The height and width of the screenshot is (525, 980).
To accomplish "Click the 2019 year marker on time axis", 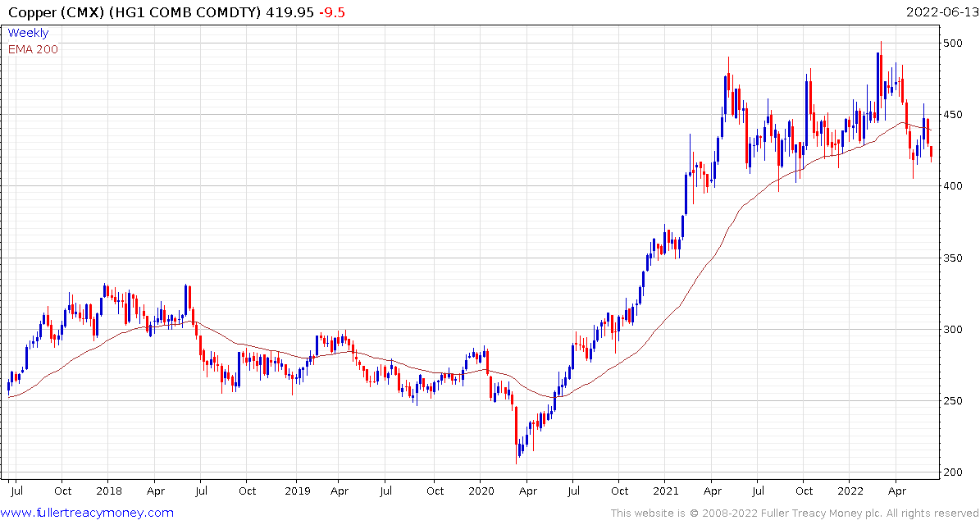I will pos(293,491).
